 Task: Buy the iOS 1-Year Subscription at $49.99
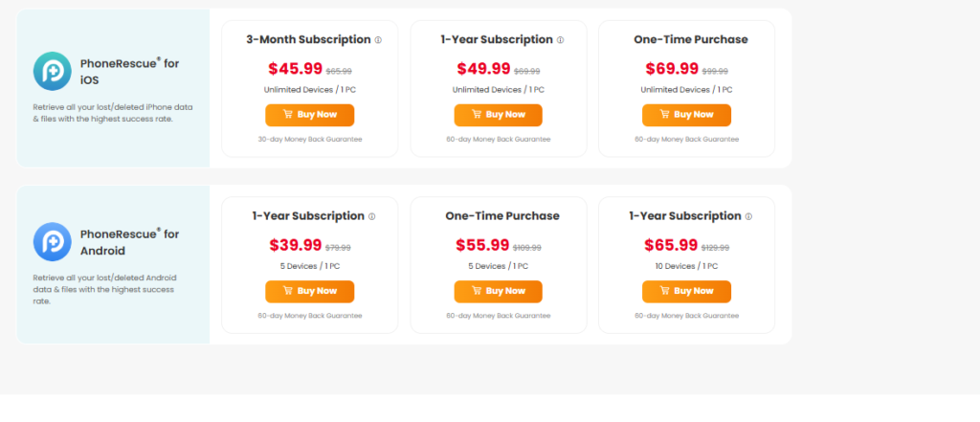click(498, 115)
